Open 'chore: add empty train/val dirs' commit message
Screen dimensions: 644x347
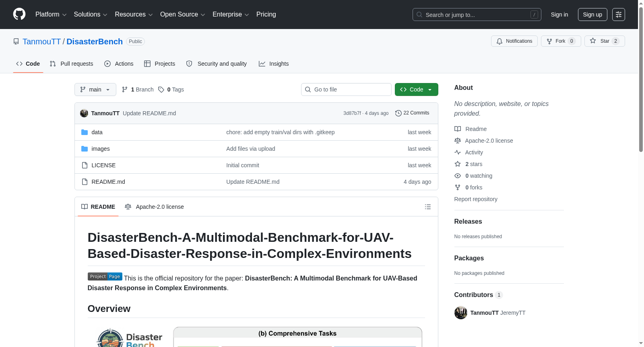pyautogui.click(x=281, y=132)
